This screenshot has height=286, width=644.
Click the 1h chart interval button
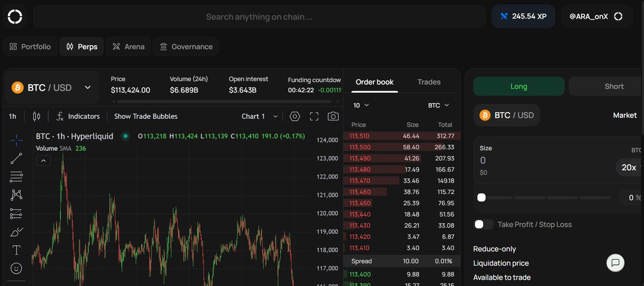click(x=13, y=116)
